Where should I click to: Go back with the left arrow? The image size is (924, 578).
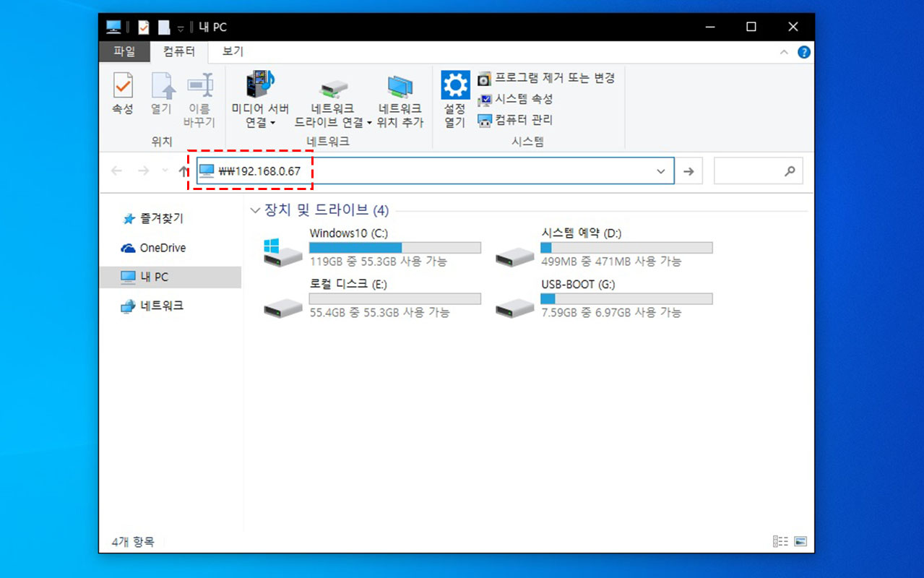(x=116, y=171)
